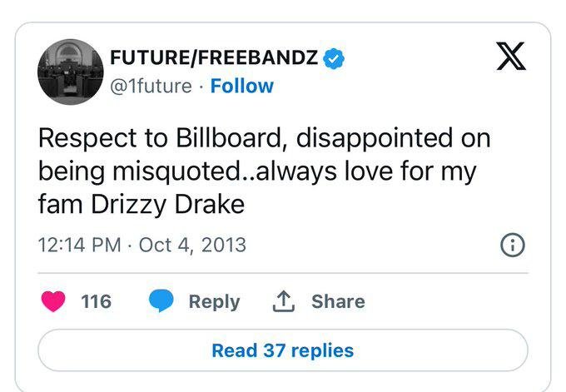Follow the @1future account
Screen dimensions: 566x392
pos(242,86)
